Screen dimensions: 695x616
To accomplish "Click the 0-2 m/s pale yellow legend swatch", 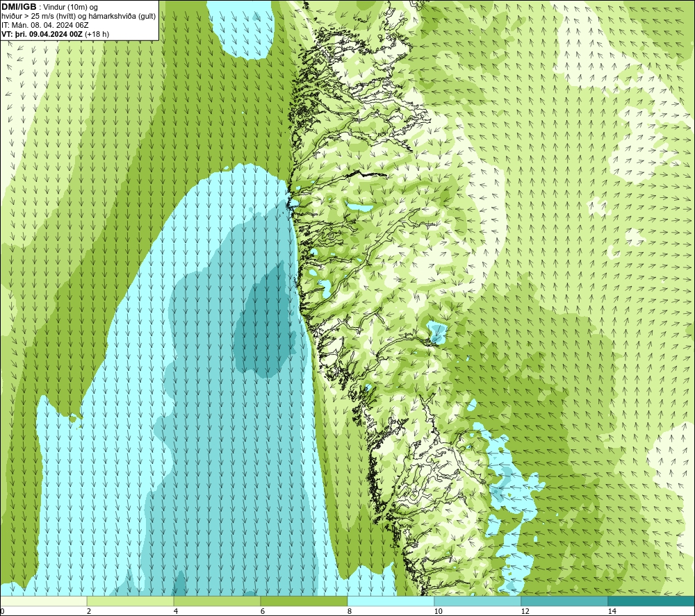I will tap(44, 601).
